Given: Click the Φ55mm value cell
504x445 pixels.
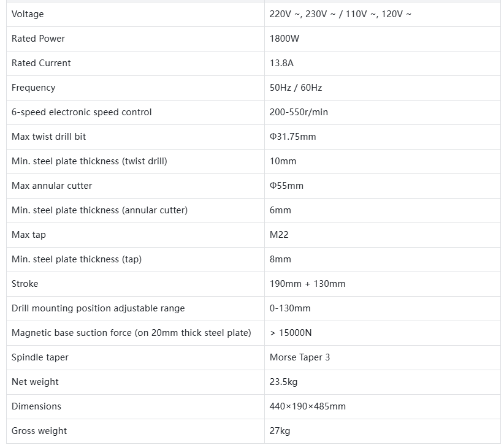Looking at the screenshot, I should coord(286,186).
